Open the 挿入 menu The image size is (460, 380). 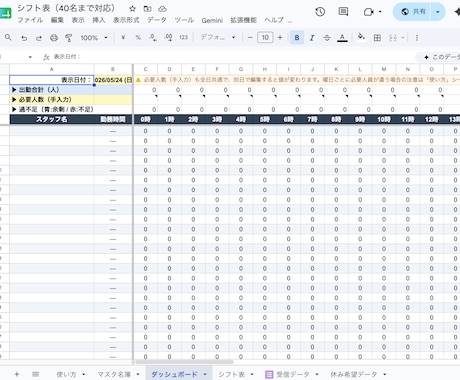point(99,20)
